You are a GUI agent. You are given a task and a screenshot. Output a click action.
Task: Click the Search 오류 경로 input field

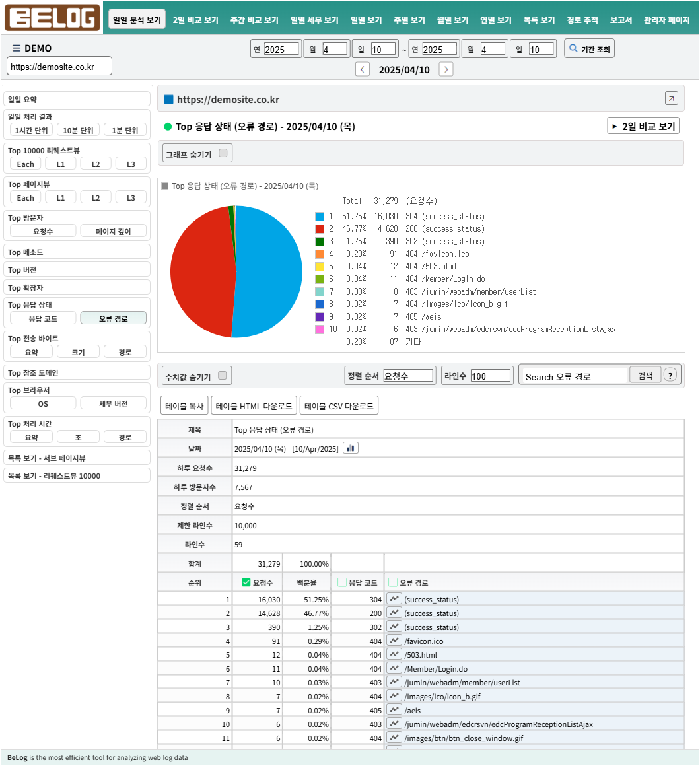(575, 376)
